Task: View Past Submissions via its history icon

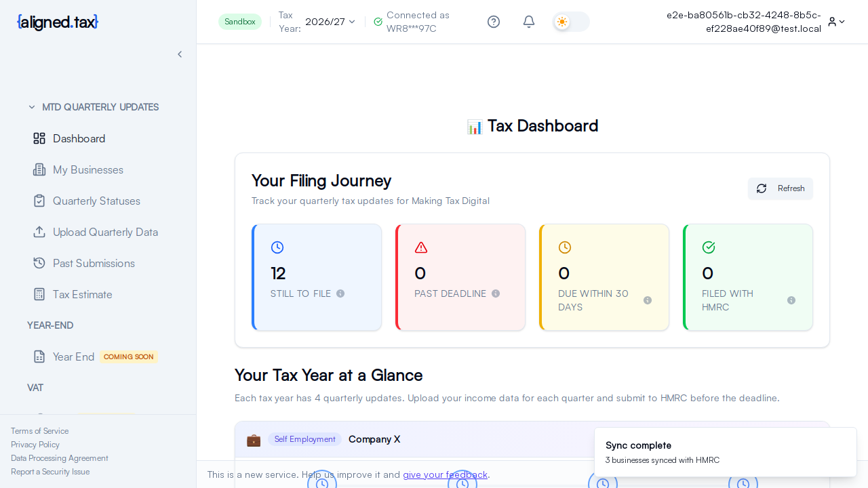Action: click(39, 263)
